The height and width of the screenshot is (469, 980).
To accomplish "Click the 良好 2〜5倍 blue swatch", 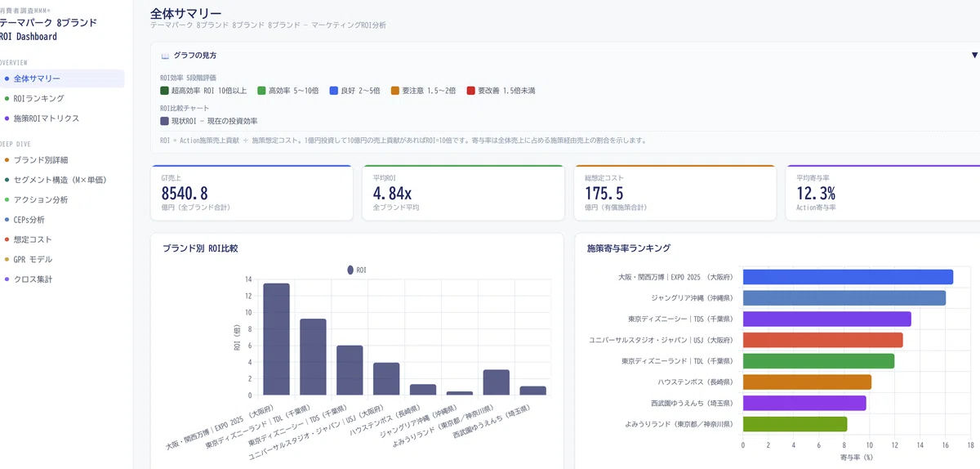I will click(332, 91).
